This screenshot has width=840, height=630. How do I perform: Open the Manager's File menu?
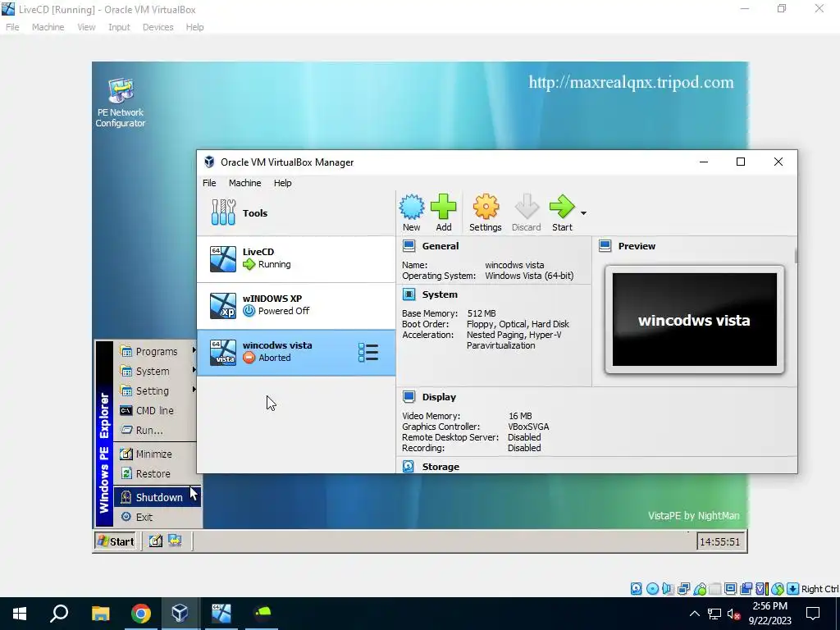click(209, 183)
